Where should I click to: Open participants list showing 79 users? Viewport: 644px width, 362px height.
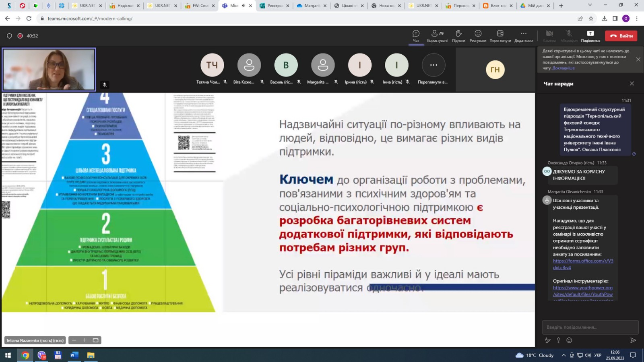point(438,36)
